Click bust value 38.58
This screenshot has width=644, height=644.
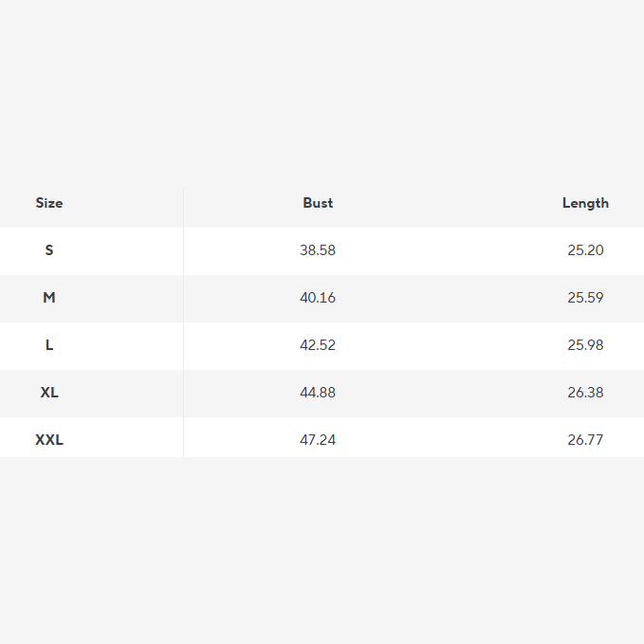click(318, 250)
